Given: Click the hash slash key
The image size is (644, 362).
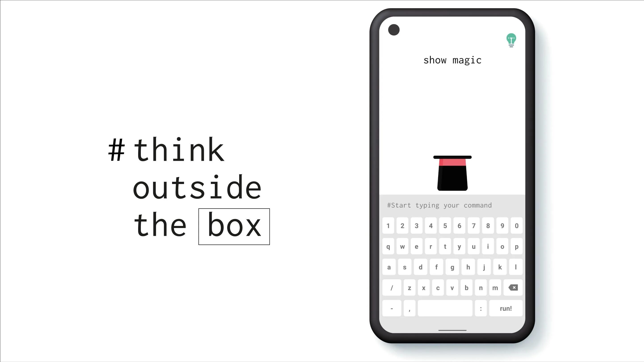Looking at the screenshot, I should (391, 288).
